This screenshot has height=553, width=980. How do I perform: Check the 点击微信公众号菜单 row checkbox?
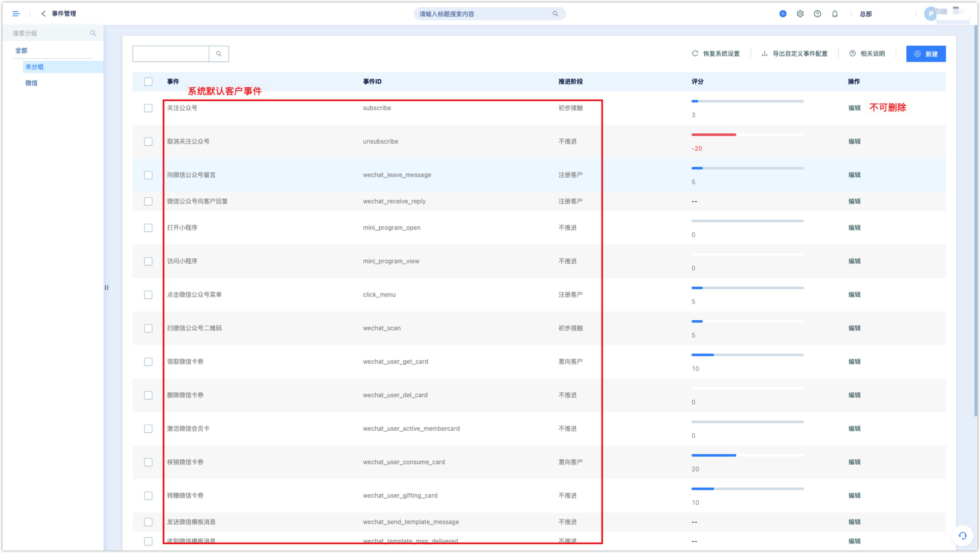click(x=148, y=295)
